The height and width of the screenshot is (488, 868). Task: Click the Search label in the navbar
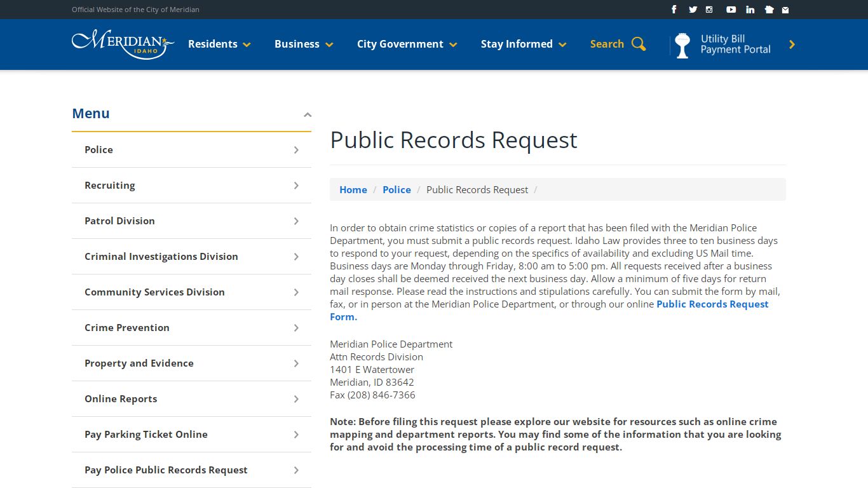click(607, 44)
